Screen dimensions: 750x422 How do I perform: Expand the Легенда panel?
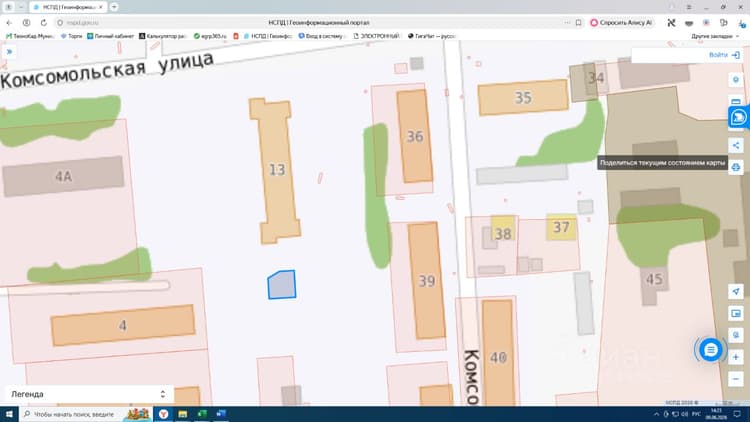88,394
